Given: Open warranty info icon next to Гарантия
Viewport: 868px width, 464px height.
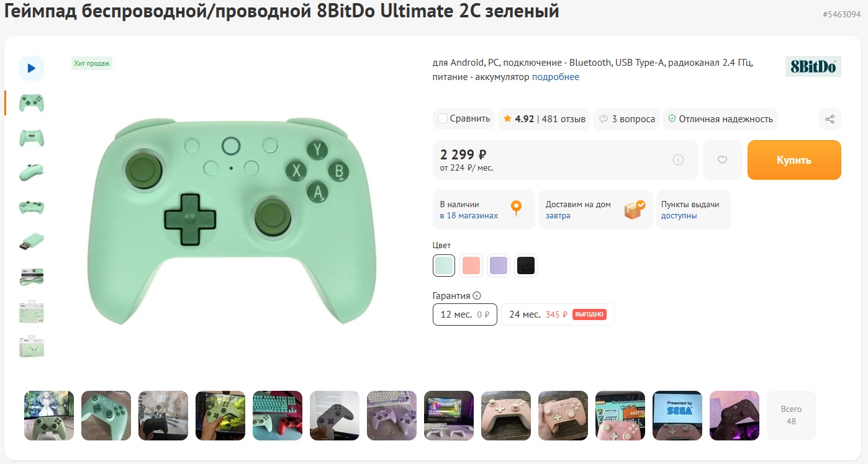Looking at the screenshot, I should coord(477,296).
